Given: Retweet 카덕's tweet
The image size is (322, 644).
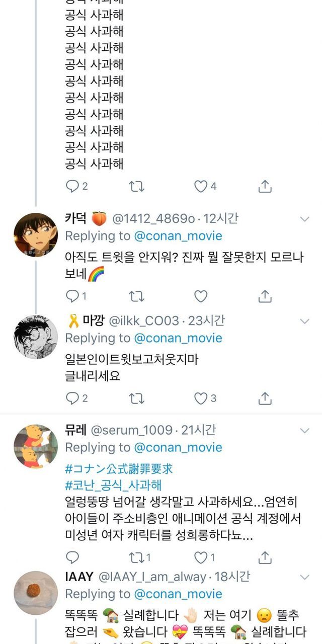Looking at the screenshot, I should coord(136,296).
